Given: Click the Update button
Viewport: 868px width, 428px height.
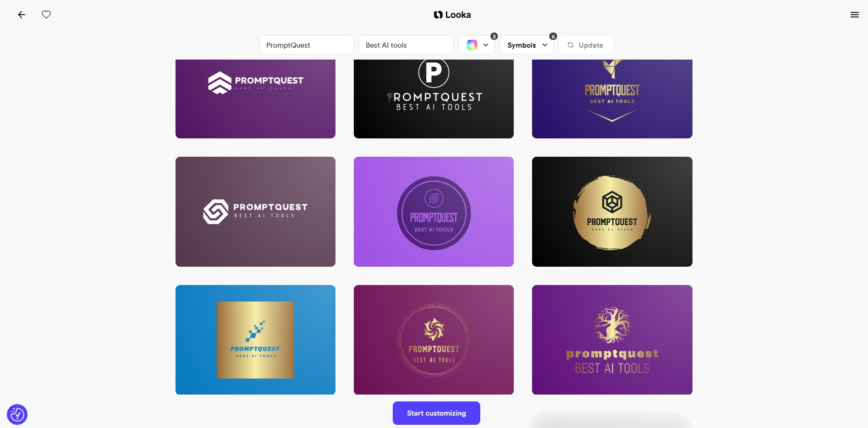Looking at the screenshot, I should click(x=586, y=45).
